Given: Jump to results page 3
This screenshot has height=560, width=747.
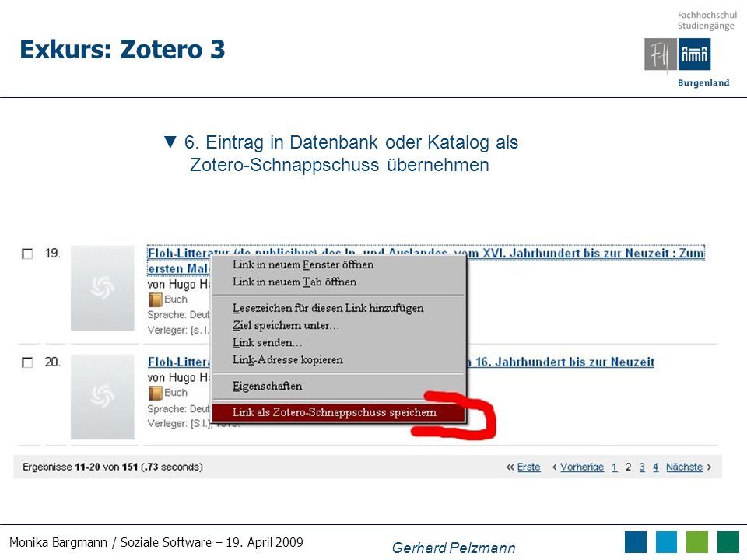Looking at the screenshot, I should tap(642, 467).
